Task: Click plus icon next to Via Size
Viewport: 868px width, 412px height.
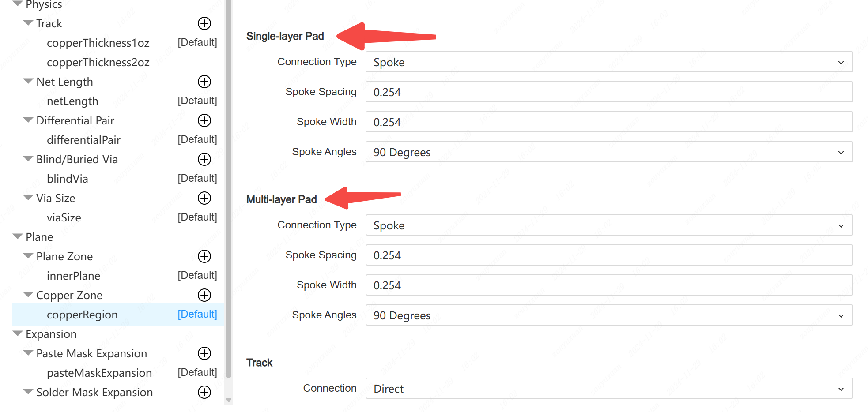Action: [204, 198]
